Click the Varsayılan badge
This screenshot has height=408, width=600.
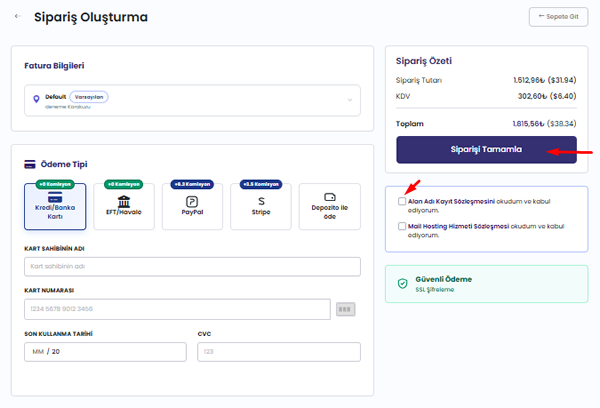(x=89, y=97)
